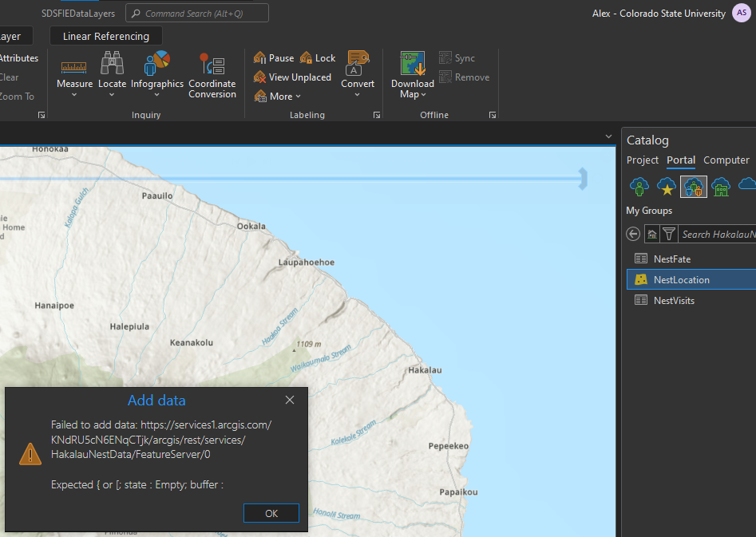Open the Linear Referencing ribbon tab
This screenshot has width=756, height=537.
coord(106,36)
